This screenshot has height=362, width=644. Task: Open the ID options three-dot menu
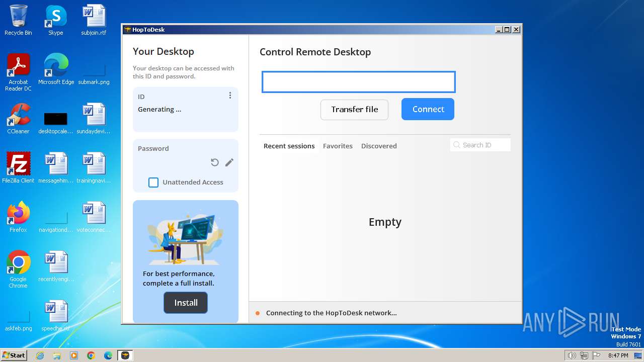coord(230,96)
